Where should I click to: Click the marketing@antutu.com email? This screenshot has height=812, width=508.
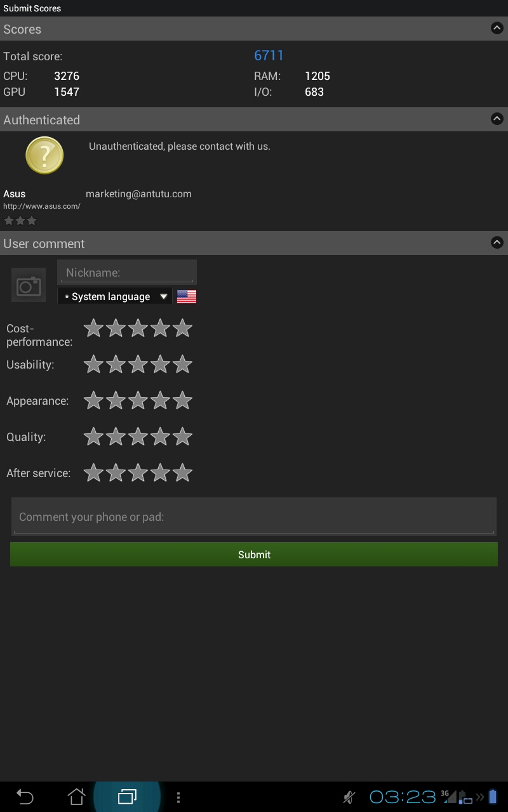[x=138, y=194]
